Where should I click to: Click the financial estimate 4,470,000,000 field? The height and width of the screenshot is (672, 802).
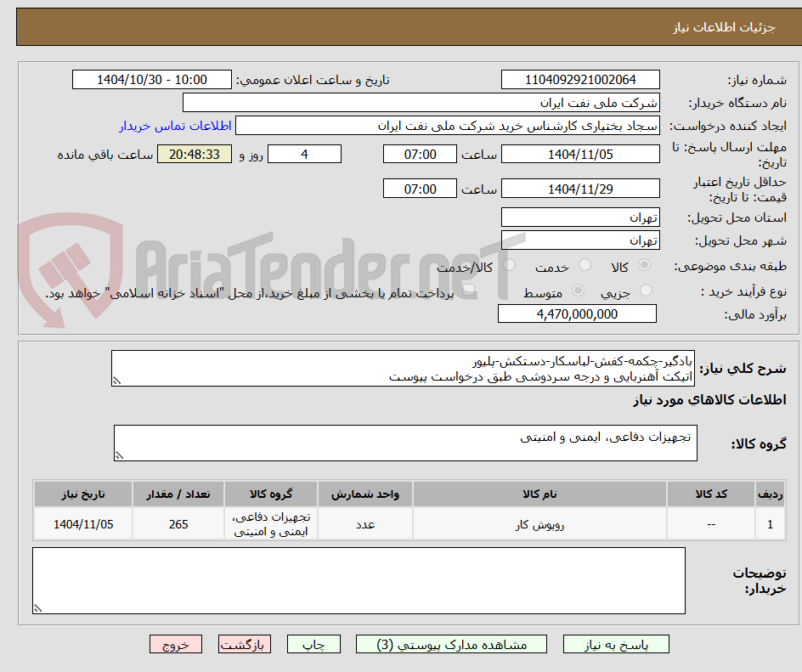click(x=577, y=314)
